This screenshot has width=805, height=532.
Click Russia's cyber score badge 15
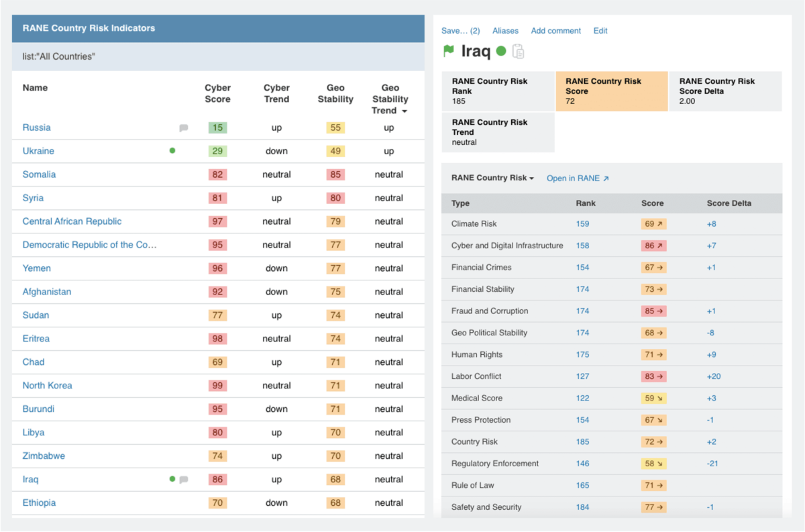pyautogui.click(x=217, y=127)
